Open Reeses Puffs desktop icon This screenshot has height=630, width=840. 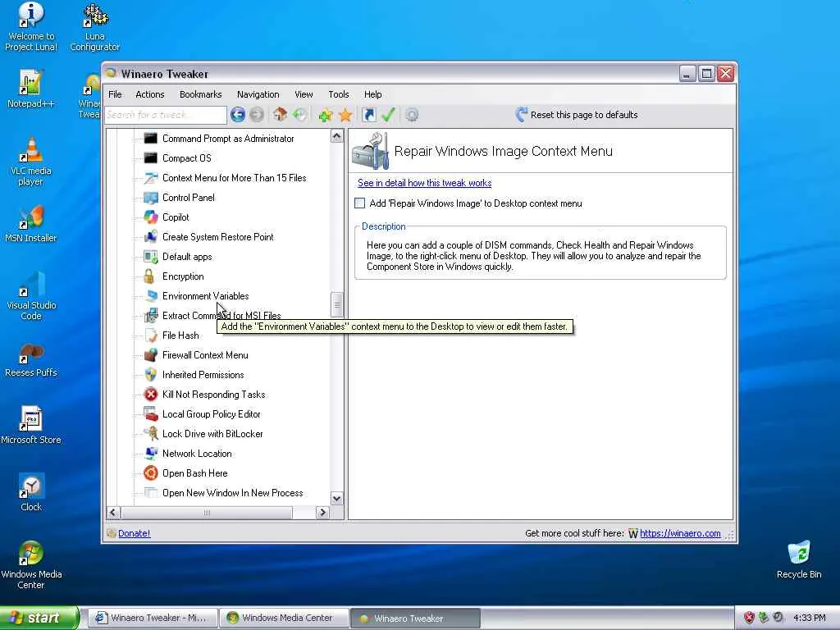pyautogui.click(x=30, y=358)
